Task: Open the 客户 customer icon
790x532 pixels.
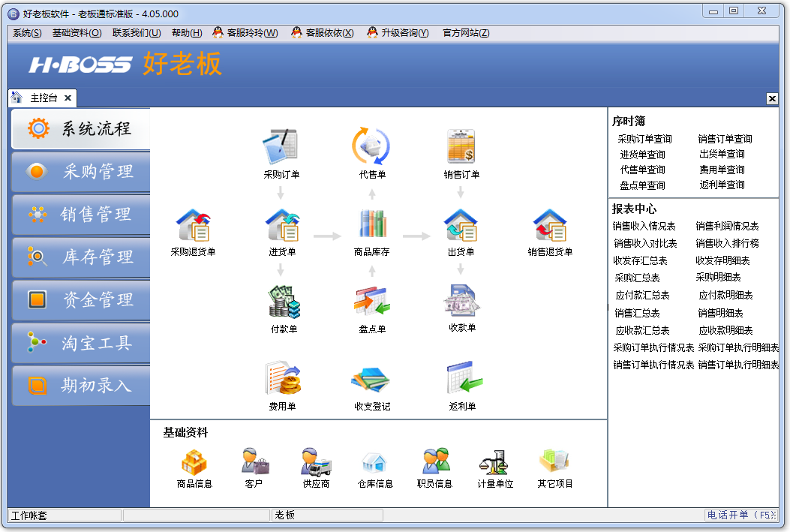Action: (x=255, y=461)
